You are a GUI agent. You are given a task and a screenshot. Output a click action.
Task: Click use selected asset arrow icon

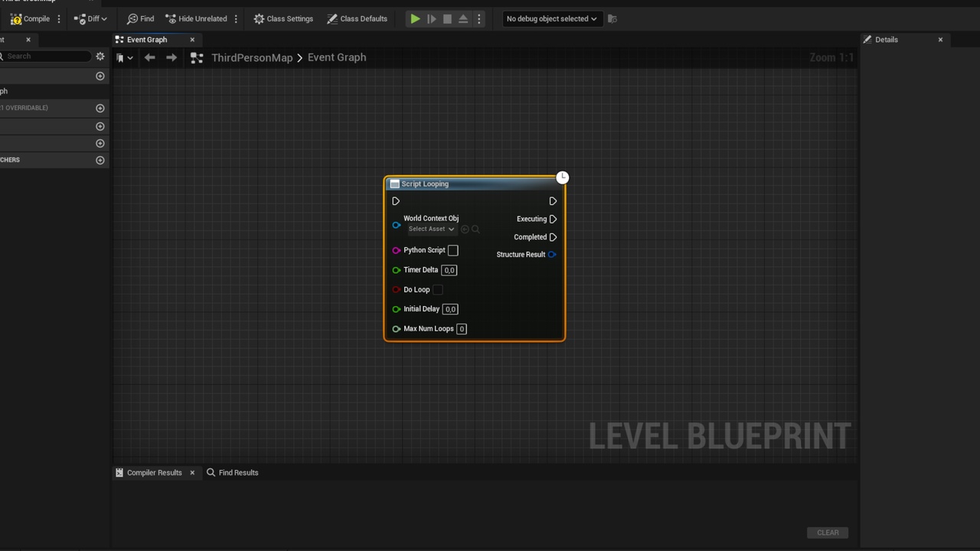click(x=465, y=229)
